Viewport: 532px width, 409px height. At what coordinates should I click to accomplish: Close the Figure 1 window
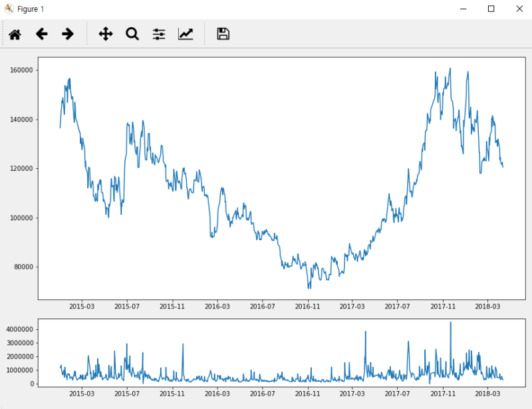point(519,9)
